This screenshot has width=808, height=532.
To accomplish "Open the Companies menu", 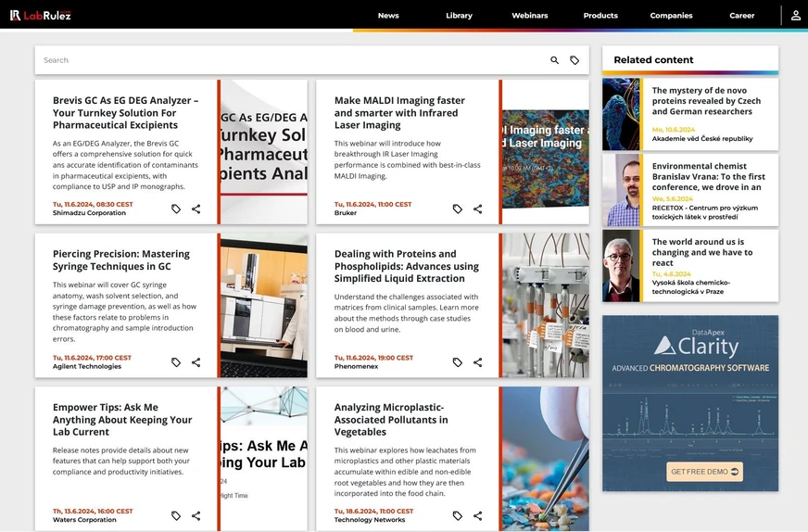I will click(x=671, y=16).
